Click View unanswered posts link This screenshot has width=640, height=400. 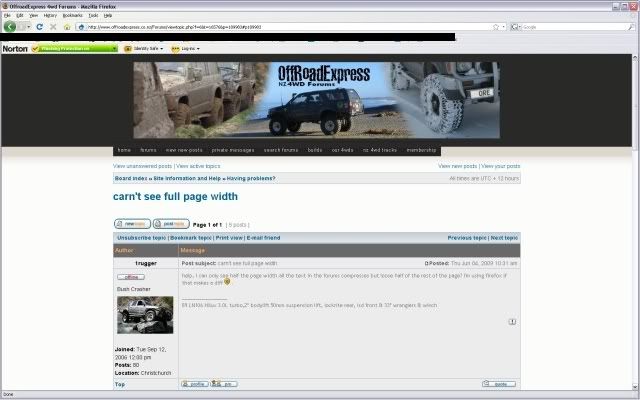click(x=142, y=166)
